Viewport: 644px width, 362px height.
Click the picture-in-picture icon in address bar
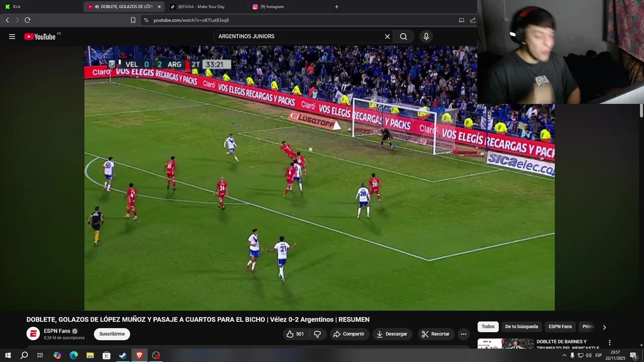pos(461,20)
